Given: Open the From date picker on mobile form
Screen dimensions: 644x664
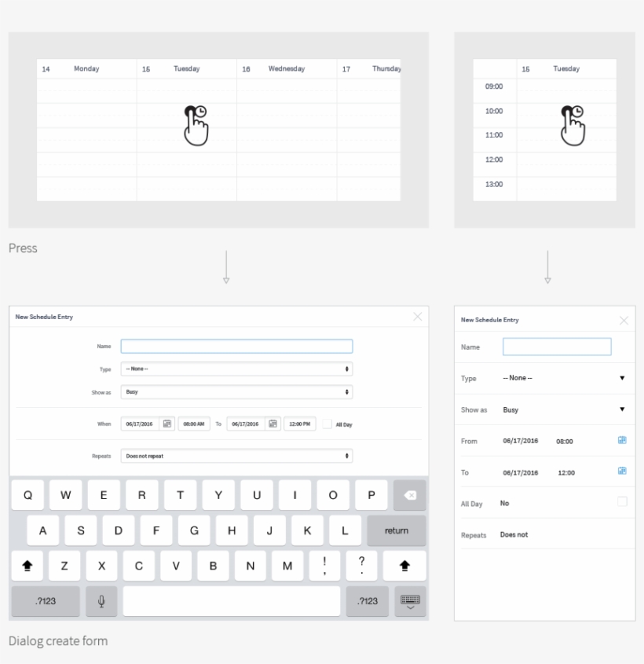Looking at the screenshot, I should point(622,440).
